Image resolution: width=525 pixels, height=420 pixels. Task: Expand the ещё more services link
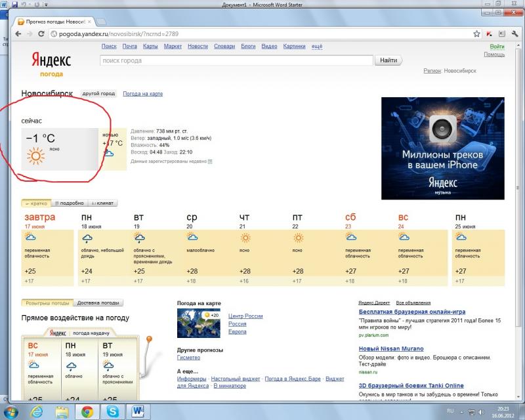pyautogui.click(x=317, y=46)
